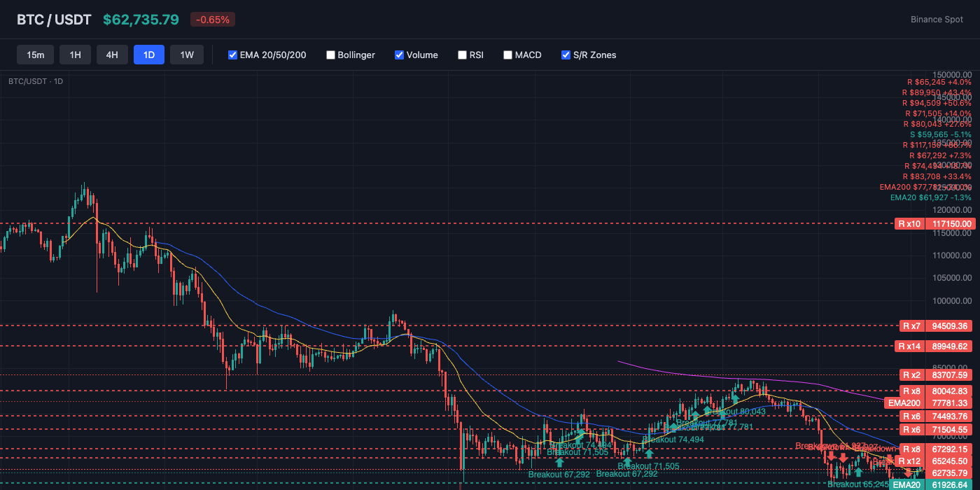Select the EMA20 axis tag
This screenshot has width=980, height=490.
[x=907, y=484]
